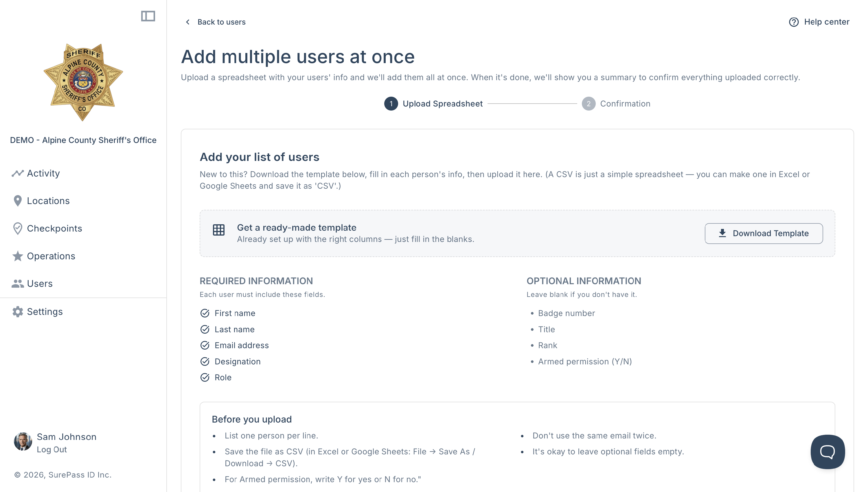
Task: Click the Users people icon
Action: pyautogui.click(x=18, y=284)
